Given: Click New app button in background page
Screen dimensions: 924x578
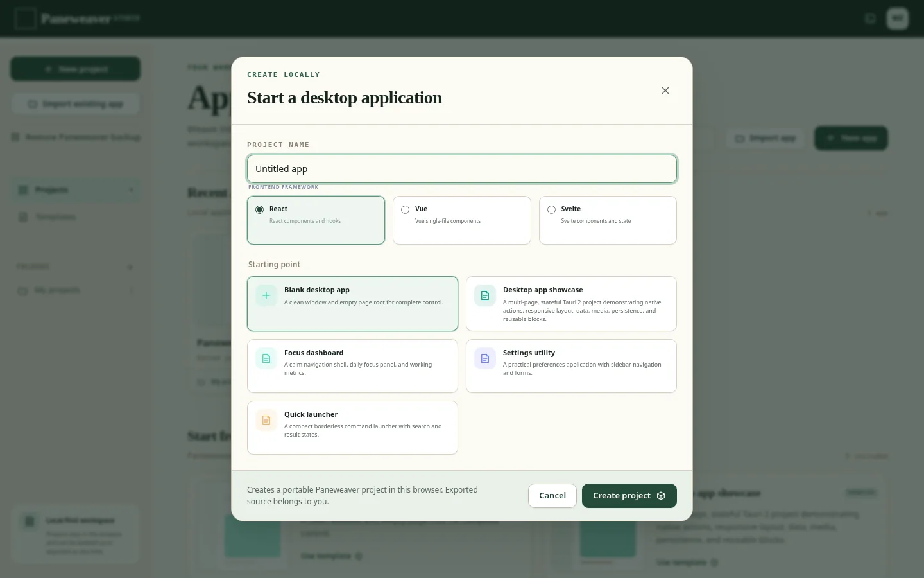Looking at the screenshot, I should pos(851,138).
